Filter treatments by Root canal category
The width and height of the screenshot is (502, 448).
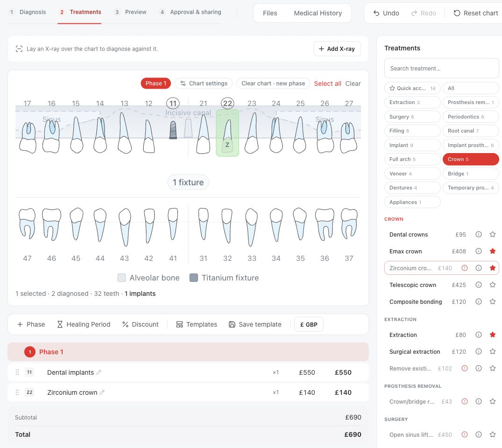471,131
